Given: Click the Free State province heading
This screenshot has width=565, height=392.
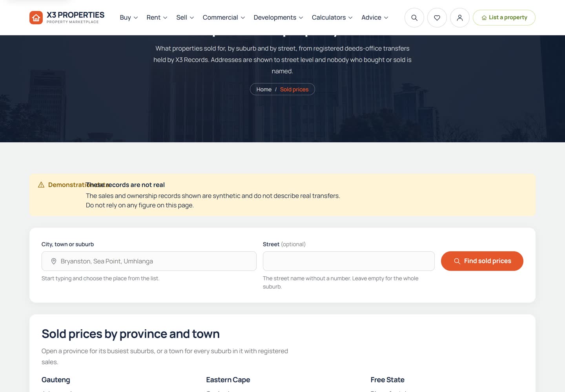Looking at the screenshot, I should point(388,380).
